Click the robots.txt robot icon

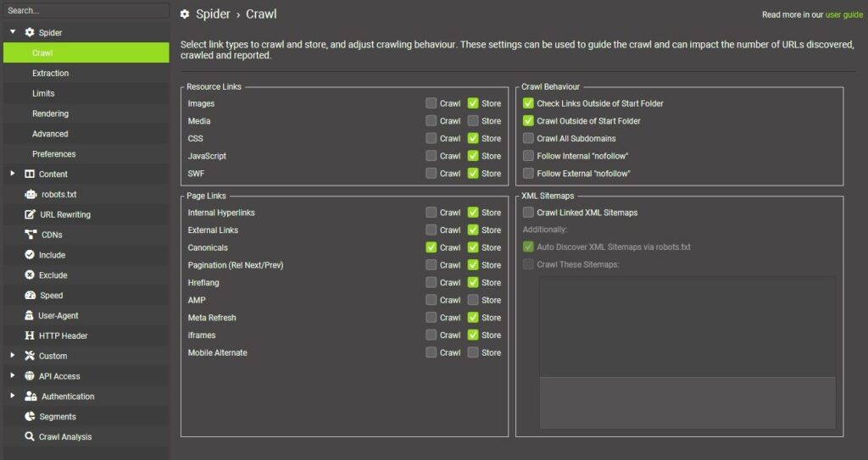tap(30, 194)
